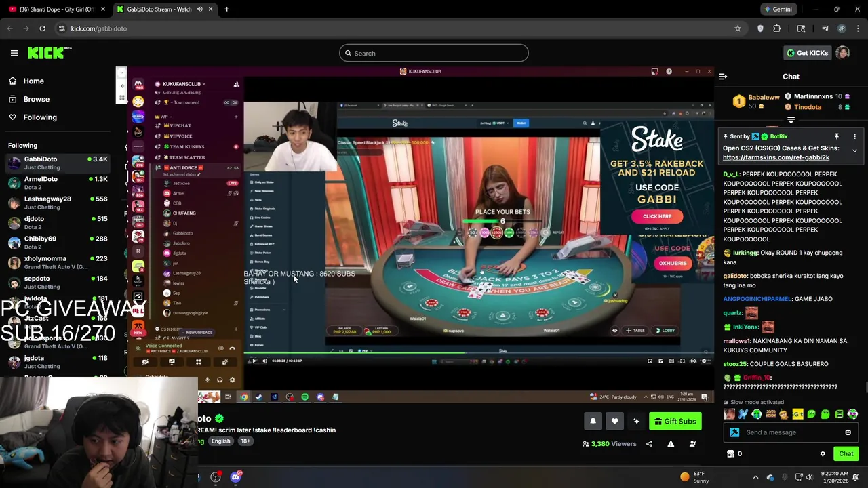Image resolution: width=868 pixels, height=488 pixels.
Task: Focus the Kick Search box
Action: point(434,53)
